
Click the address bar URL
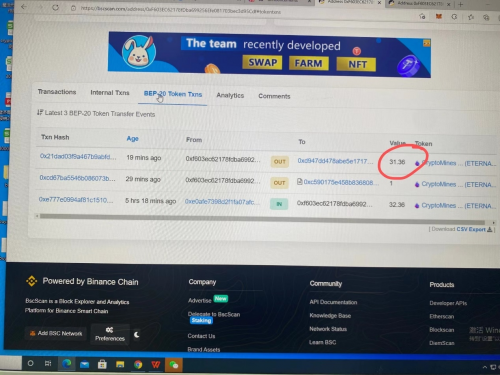(180, 10)
